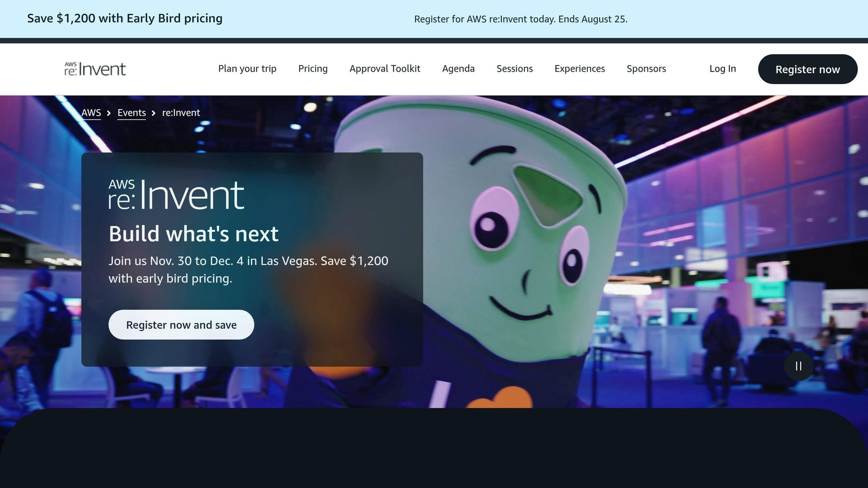The height and width of the screenshot is (488, 868).
Task: Click the Nov. 30 to Dec. 4 description text
Action: pos(248,269)
